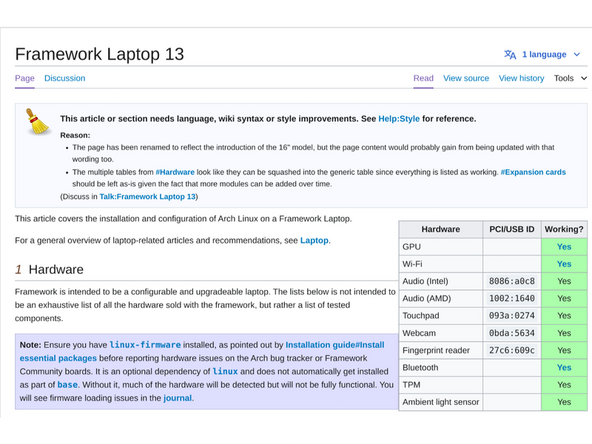Viewport: 592px width, 444px height.
Task: Jump to the #Expansion cards link
Action: [x=533, y=172]
